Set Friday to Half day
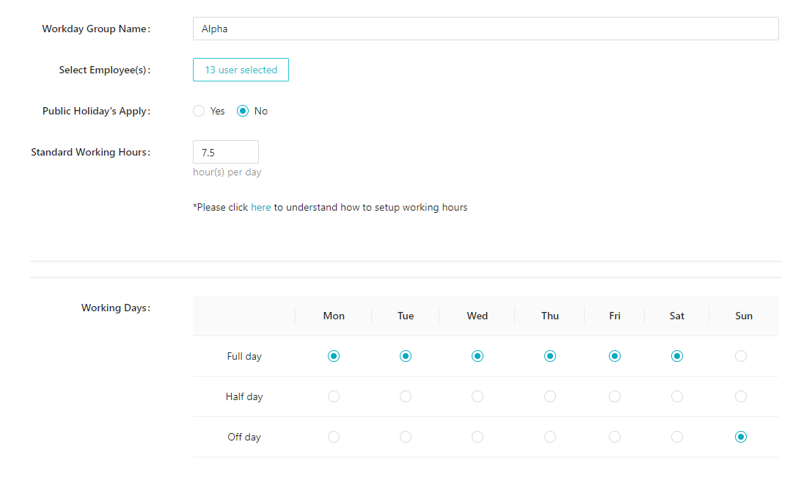Viewport: 800px width, 477px height. pos(615,396)
